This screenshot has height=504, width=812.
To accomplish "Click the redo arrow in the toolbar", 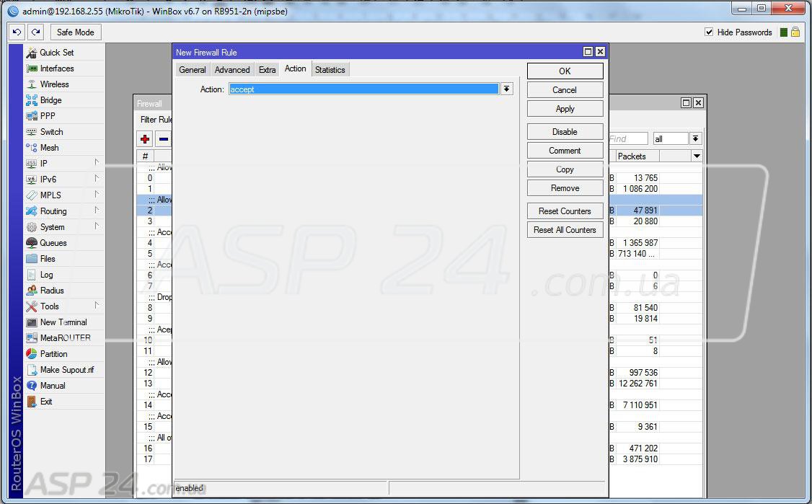I will click(36, 32).
